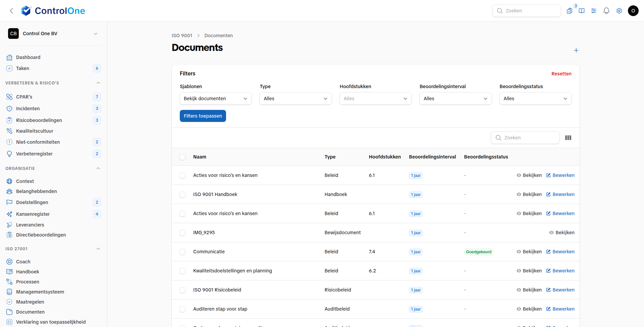Click Bekijken for IMG_9295 row

562,233
